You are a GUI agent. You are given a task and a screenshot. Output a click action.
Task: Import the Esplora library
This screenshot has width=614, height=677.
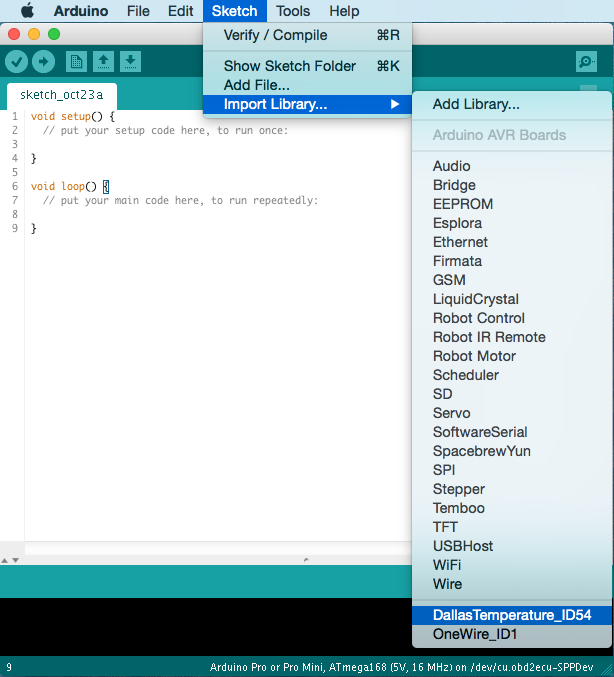click(512, 223)
